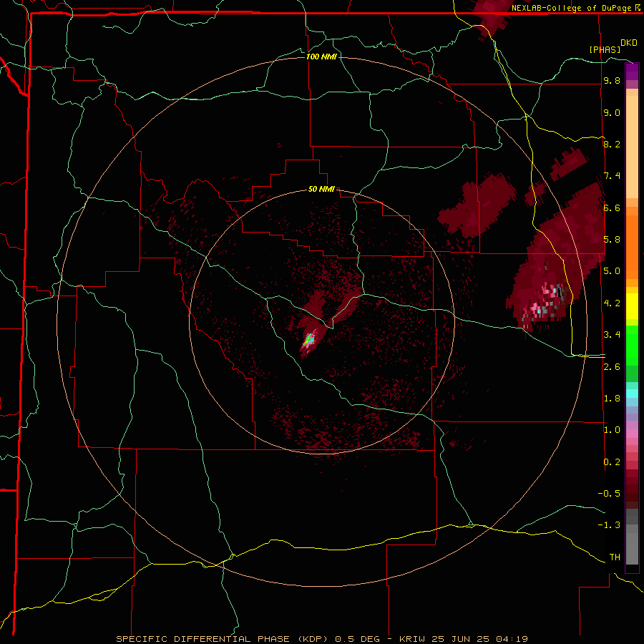Screen dimensions: 644x644
Task: Pick the purple top band of the color scale
Action: (x=632, y=72)
